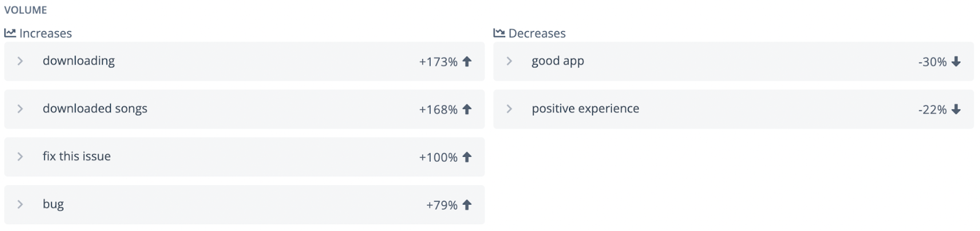Select the good app theme label
980x231 pixels.
click(x=558, y=61)
